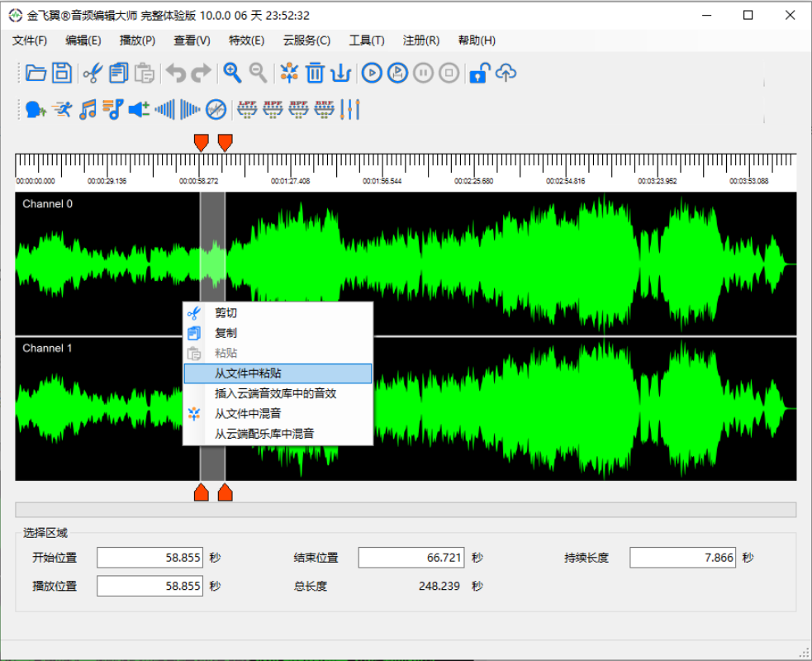Click the volume adjust speaker icon
Screen dimensions: 812x661
tap(139, 109)
